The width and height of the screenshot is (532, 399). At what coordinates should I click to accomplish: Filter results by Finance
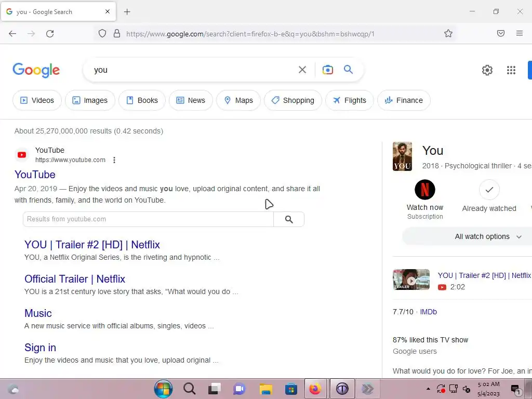[404, 100]
